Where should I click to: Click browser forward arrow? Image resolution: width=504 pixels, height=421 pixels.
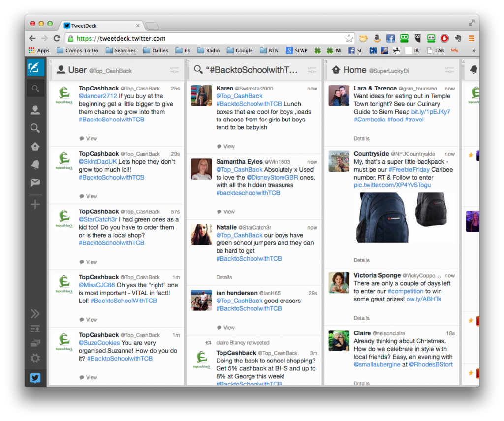click(45, 38)
